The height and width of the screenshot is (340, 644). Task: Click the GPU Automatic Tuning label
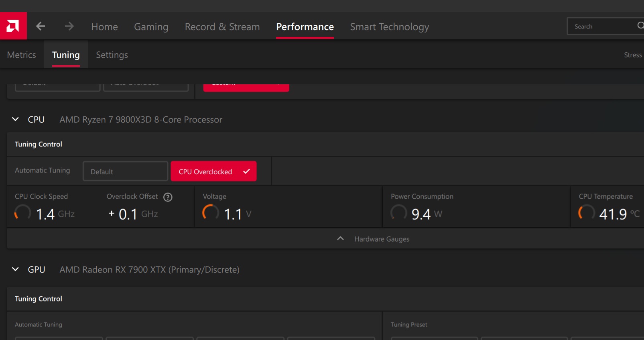39,324
